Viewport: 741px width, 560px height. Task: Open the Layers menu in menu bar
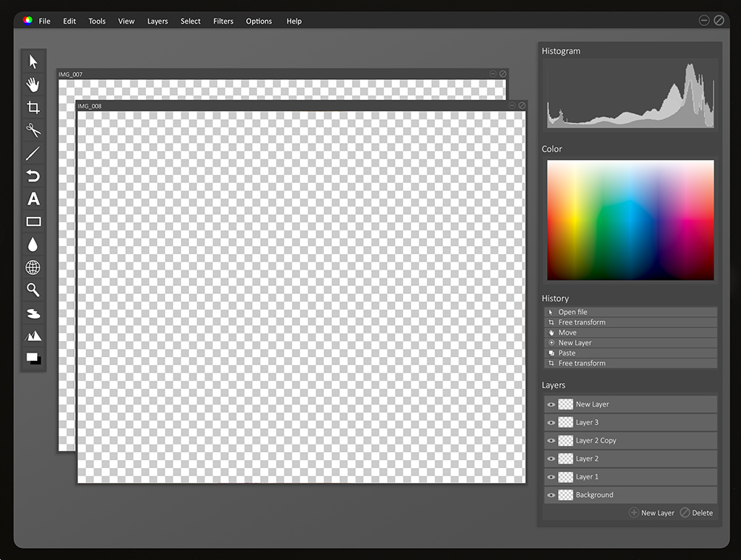(157, 21)
